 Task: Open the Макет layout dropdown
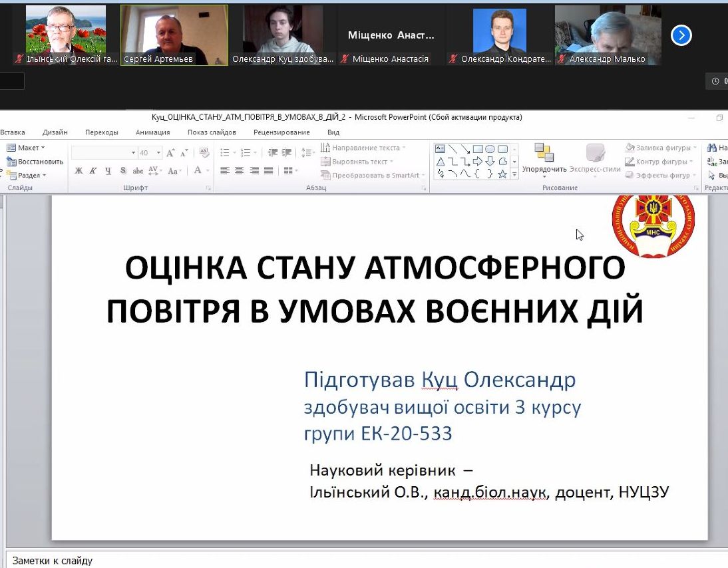coord(27,148)
